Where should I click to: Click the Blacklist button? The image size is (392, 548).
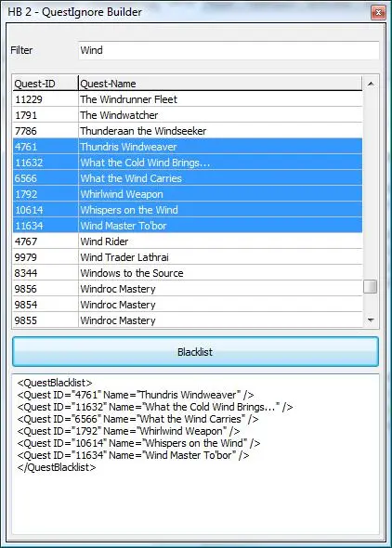[195, 352]
